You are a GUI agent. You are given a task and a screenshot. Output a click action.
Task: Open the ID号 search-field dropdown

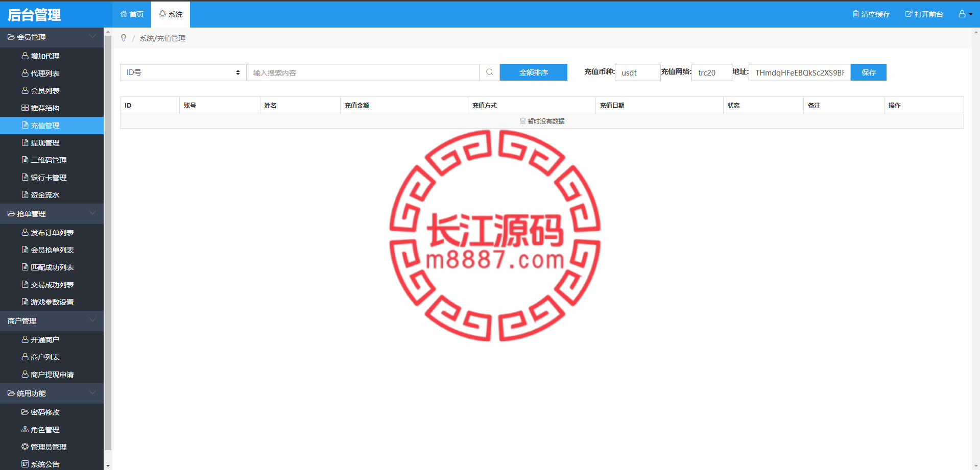(183, 72)
